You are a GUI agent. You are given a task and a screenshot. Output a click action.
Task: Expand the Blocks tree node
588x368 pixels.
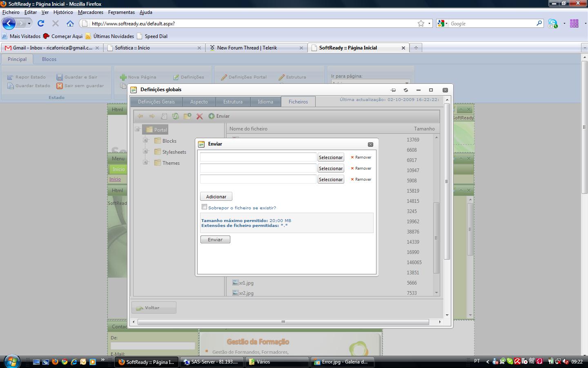(x=145, y=140)
